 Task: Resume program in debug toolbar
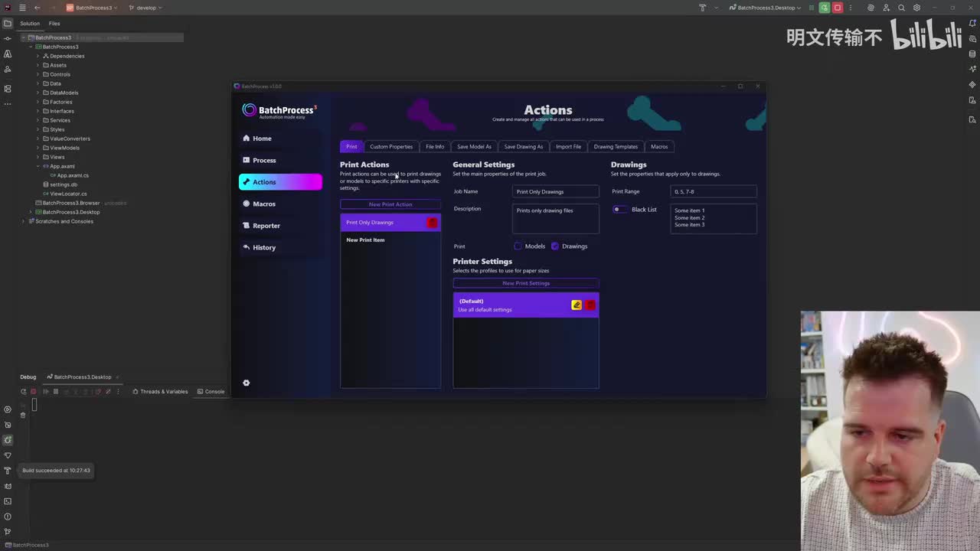click(46, 392)
